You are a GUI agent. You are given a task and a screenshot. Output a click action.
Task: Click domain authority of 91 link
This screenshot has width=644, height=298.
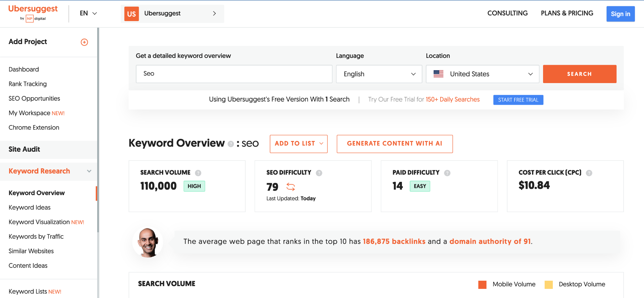point(490,241)
